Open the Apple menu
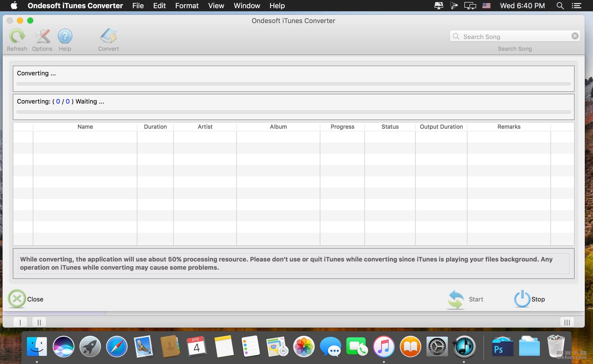The image size is (593, 364). pos(14,5)
